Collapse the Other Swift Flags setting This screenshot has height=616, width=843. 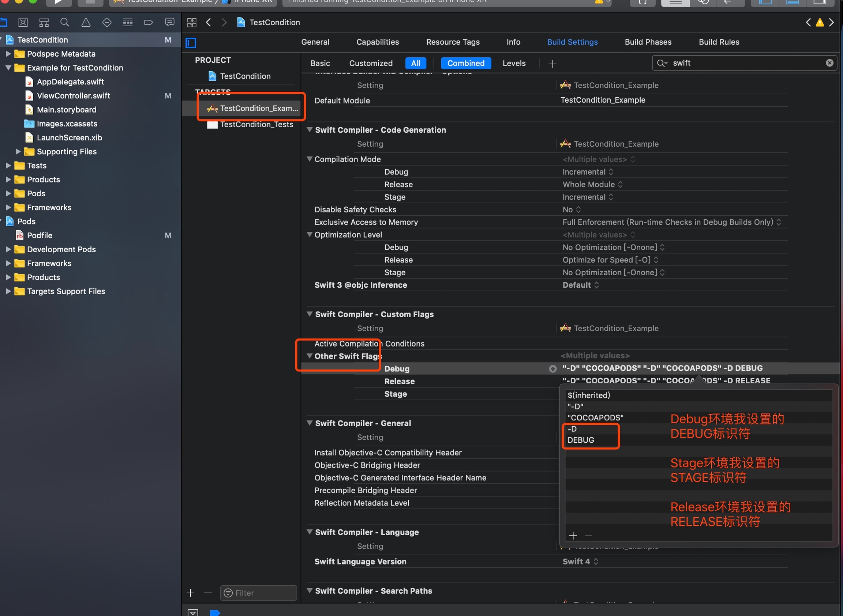(x=310, y=356)
